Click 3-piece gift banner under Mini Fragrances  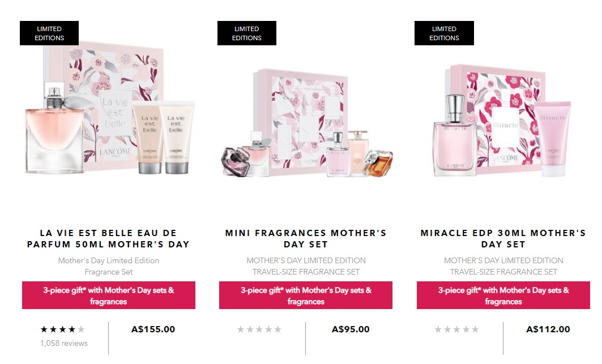pos(306,296)
